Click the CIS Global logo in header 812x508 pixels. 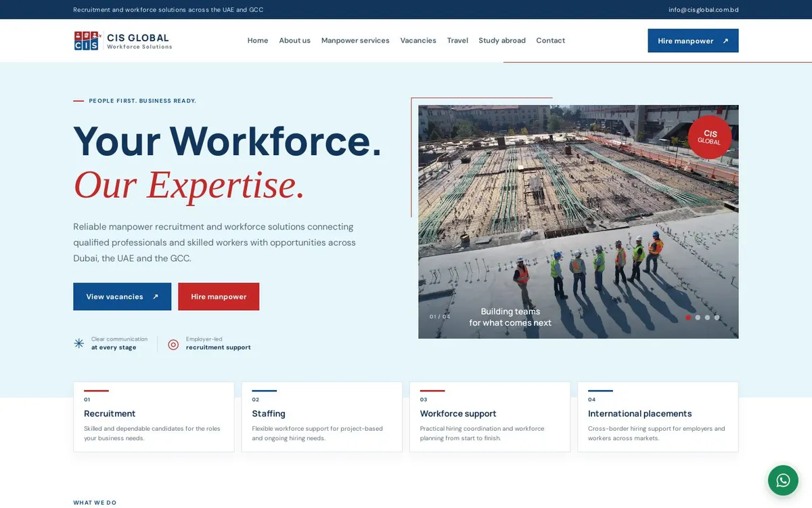coord(122,41)
